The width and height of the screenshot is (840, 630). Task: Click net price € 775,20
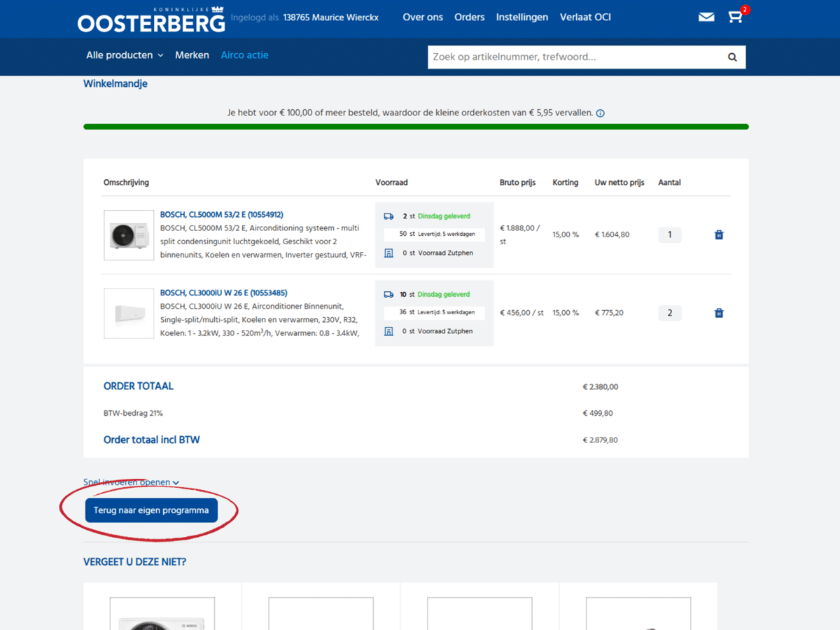click(x=609, y=313)
